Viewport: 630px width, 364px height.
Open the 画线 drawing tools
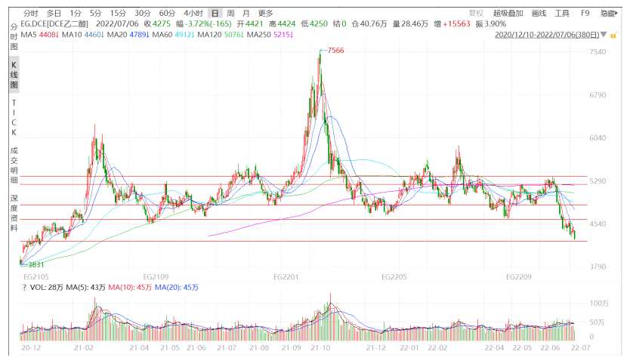pos(539,14)
